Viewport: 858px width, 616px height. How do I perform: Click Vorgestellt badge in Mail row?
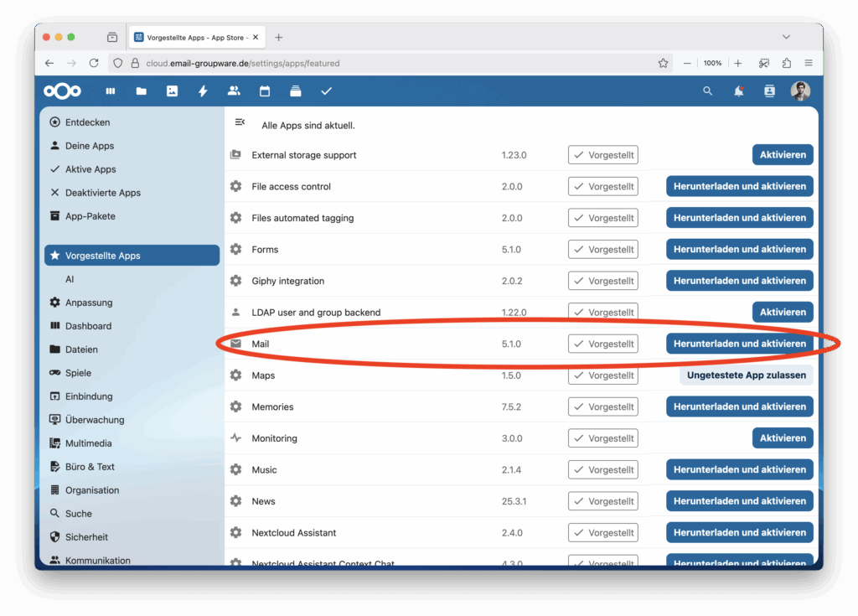(603, 344)
